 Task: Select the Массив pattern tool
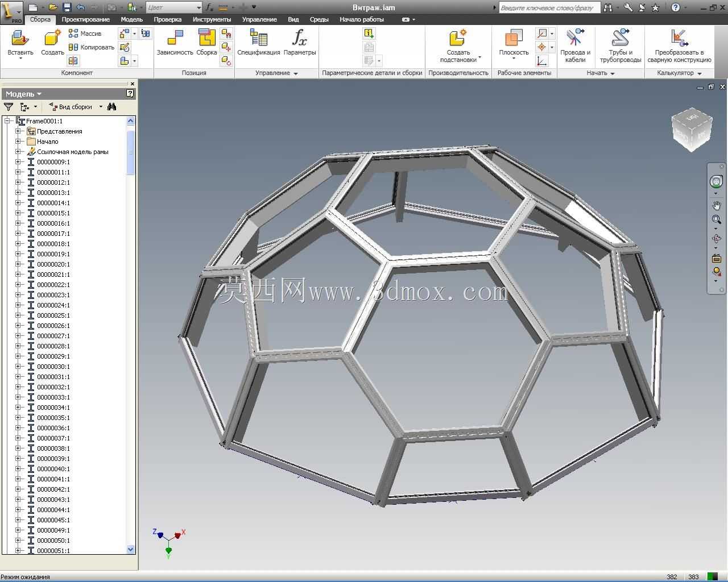[x=85, y=34]
